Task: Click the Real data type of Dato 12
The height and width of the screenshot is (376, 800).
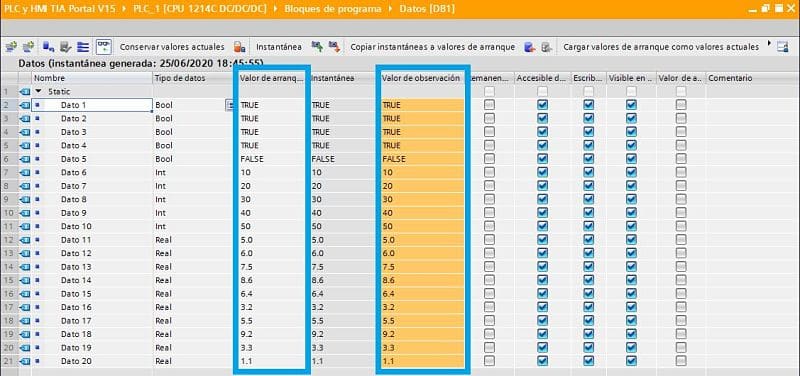Action: (x=164, y=253)
